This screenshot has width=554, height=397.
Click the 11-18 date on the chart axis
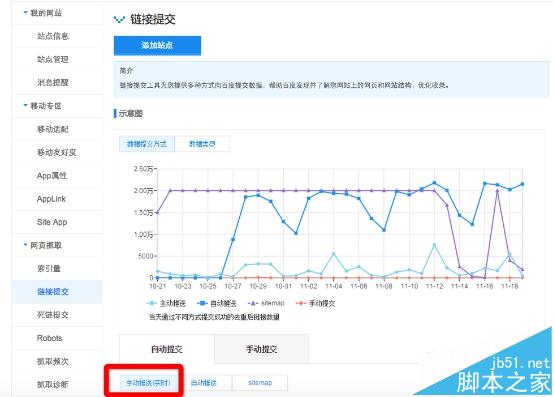[510, 286]
